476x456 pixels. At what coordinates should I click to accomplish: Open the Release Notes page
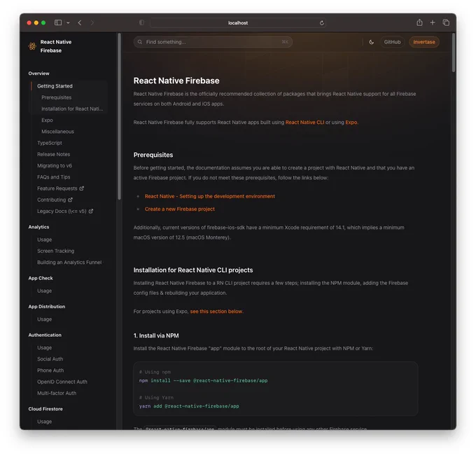53,154
